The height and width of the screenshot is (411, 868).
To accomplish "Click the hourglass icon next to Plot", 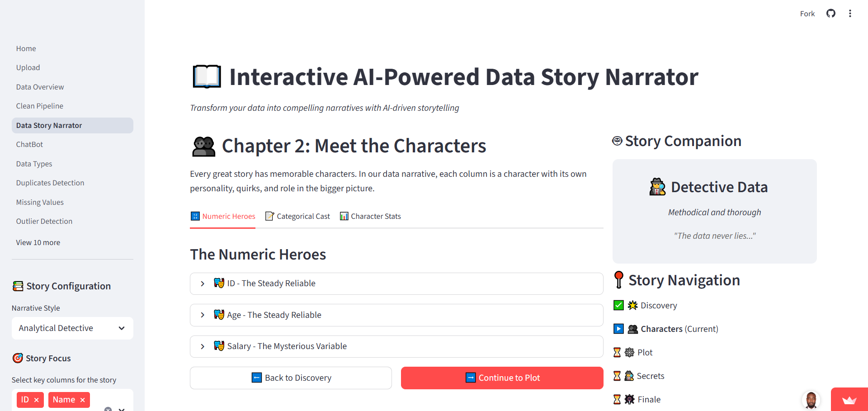I will (618, 352).
